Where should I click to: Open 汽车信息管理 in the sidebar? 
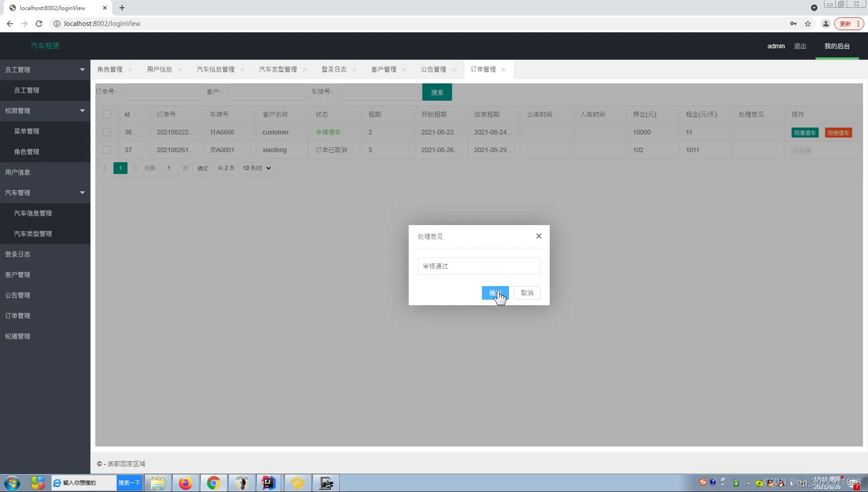(45, 213)
